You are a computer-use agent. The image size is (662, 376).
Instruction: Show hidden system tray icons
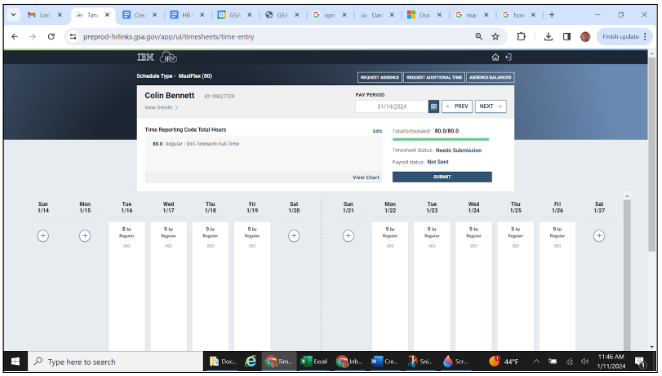coord(536,361)
